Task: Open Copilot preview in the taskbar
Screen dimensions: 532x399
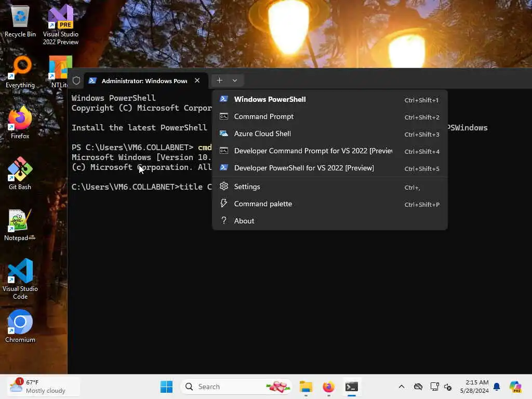Action: [x=515, y=387]
